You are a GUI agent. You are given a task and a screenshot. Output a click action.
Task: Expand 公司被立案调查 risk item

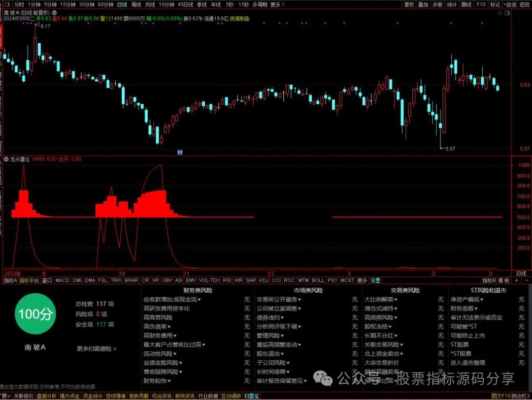[279, 308]
